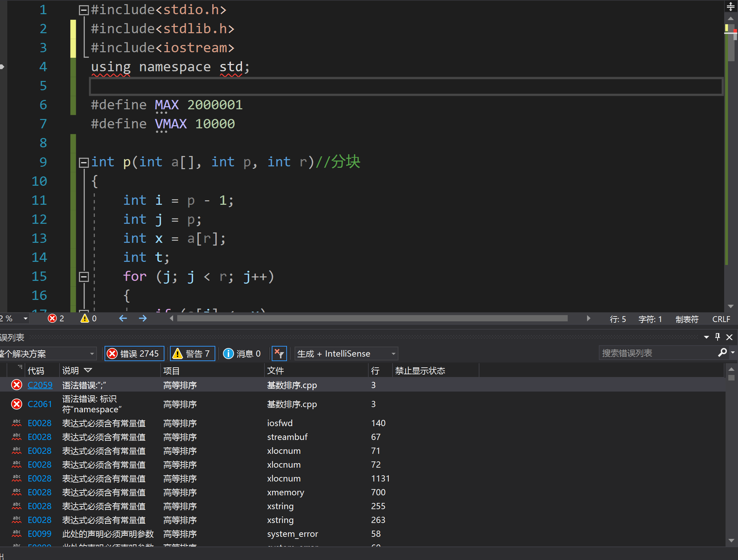738x560 pixels.
Task: Open the C2059 error code link
Action: 40,385
